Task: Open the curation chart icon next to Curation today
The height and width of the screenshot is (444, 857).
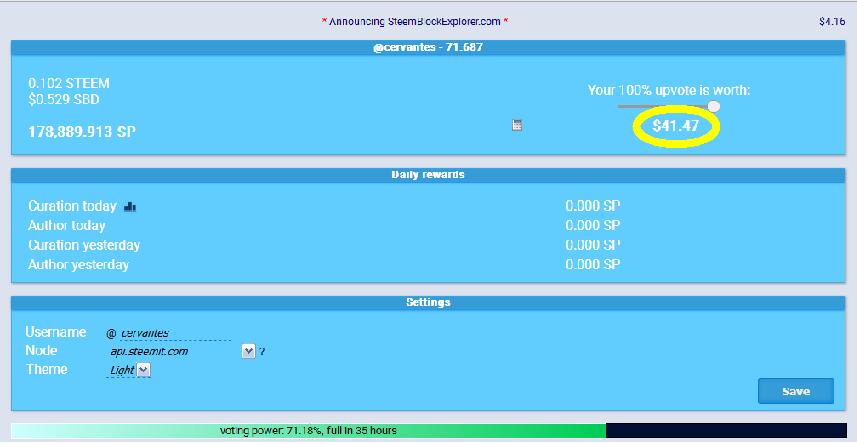Action: [130, 206]
